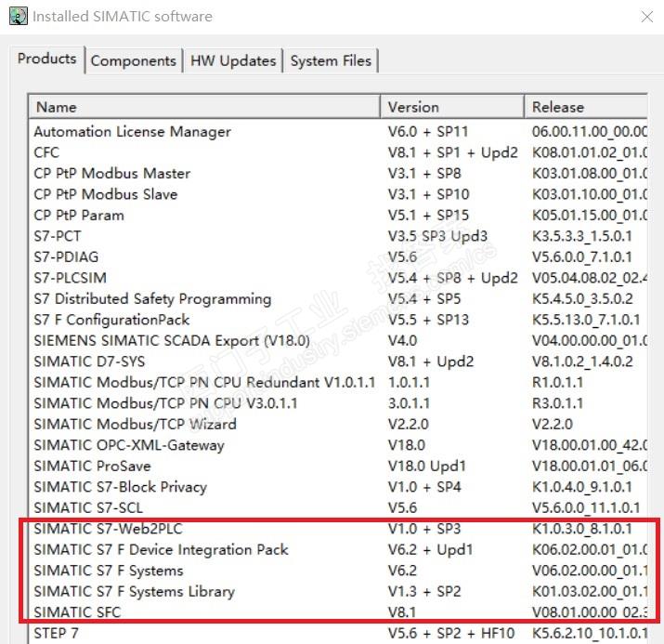Highlight the S7-PLCSIM row
This screenshot has width=664, height=644.
tap(70, 278)
